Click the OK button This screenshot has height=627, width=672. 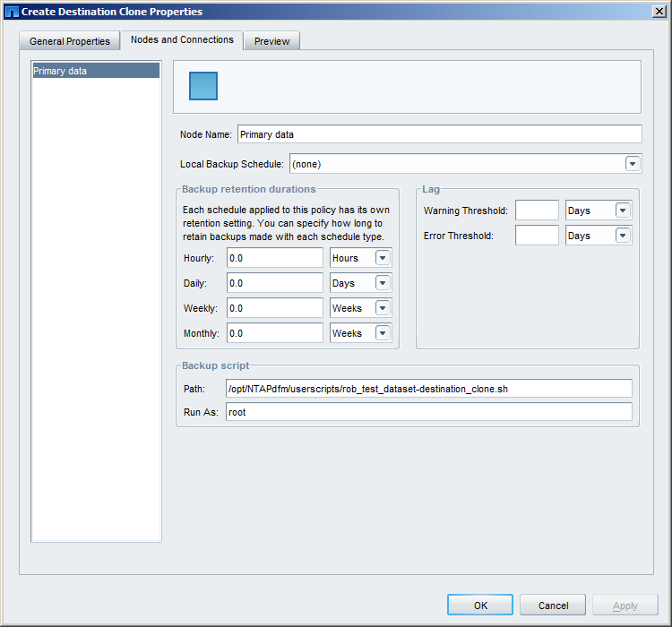(480, 606)
